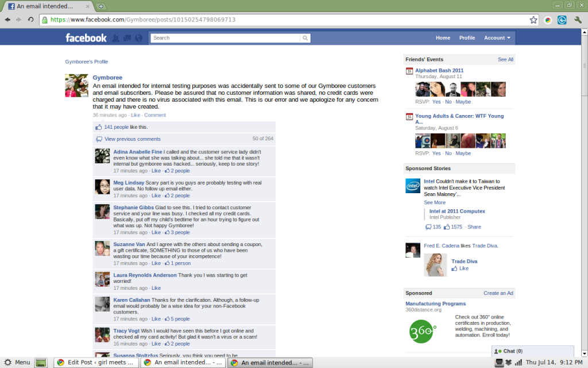Click the network signal icon in the system tray
This screenshot has width=588, height=368.
519,362
